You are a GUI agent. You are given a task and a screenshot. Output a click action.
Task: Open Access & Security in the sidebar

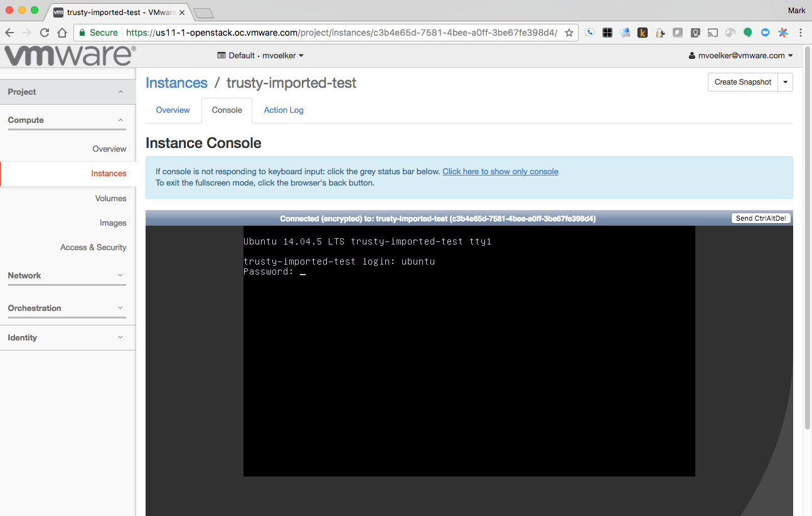click(x=93, y=247)
